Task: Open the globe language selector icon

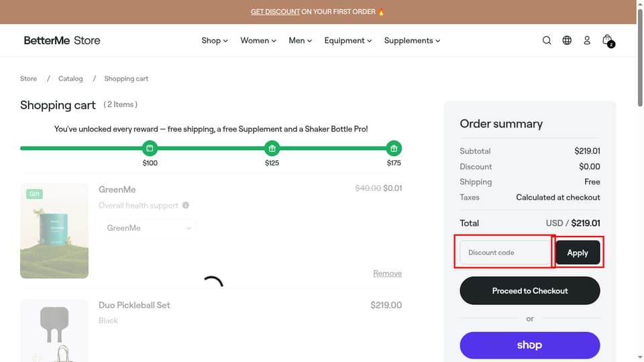Action: click(567, 40)
